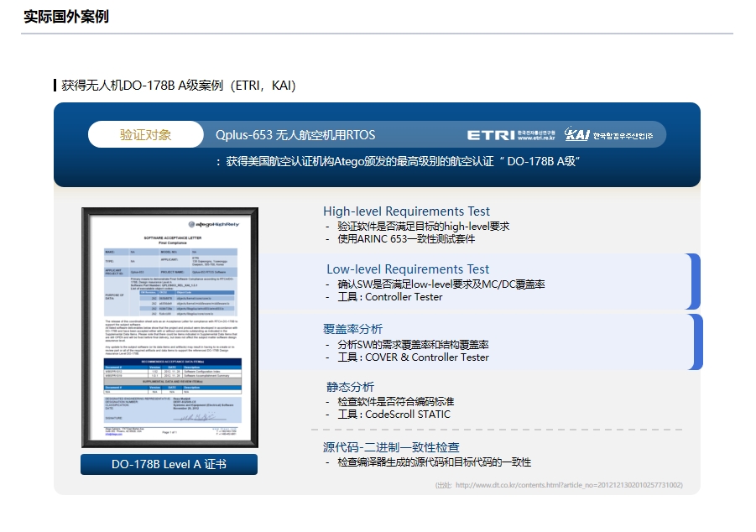756x532 pixels.
Task: Open the DO-178B certificate image
Action: [169, 327]
